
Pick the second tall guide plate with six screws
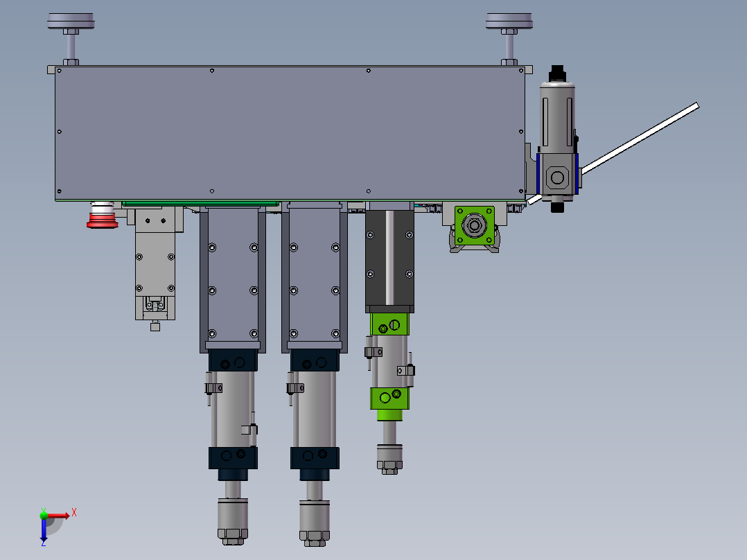pos(315,280)
